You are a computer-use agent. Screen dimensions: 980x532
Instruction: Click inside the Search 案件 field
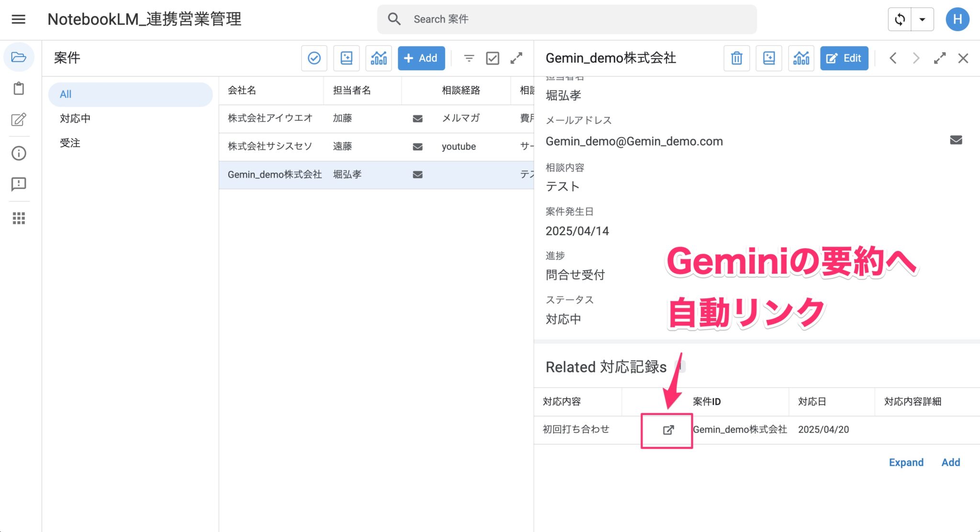526,19
